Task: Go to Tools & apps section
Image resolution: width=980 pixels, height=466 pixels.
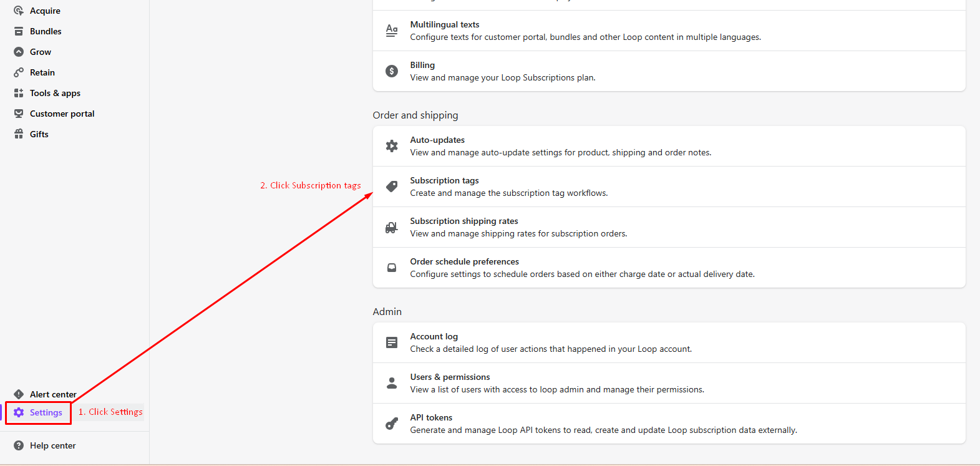Action: pyautogui.click(x=55, y=93)
